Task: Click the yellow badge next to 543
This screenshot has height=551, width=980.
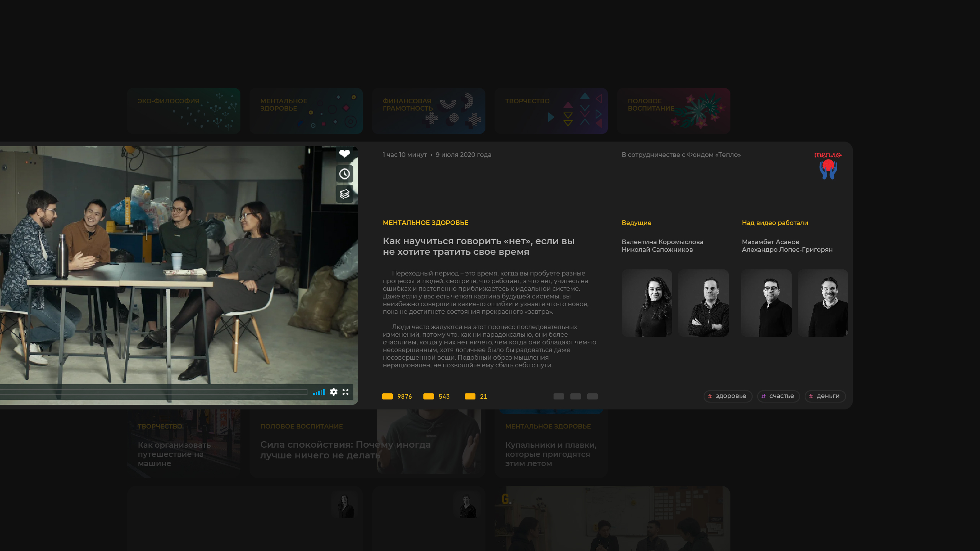Action: (429, 396)
